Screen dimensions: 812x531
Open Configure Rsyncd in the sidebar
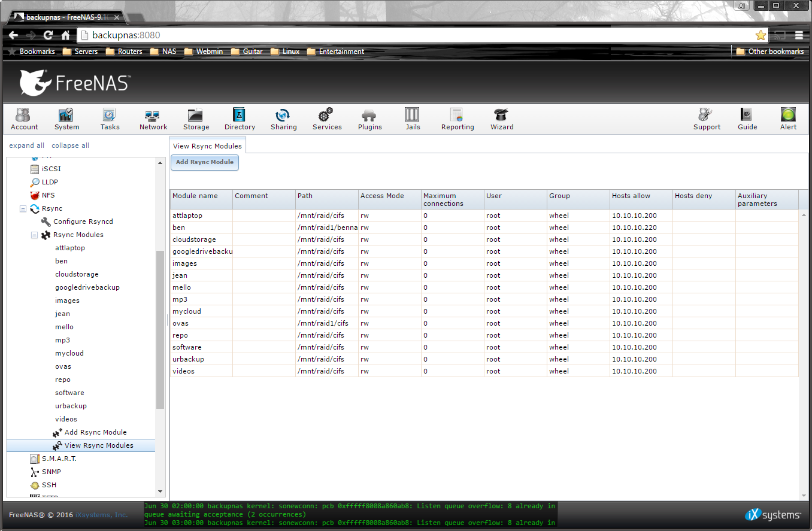tap(83, 221)
